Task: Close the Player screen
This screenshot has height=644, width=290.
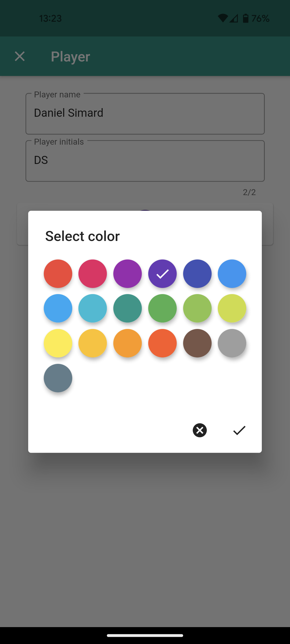Action: pyautogui.click(x=20, y=56)
